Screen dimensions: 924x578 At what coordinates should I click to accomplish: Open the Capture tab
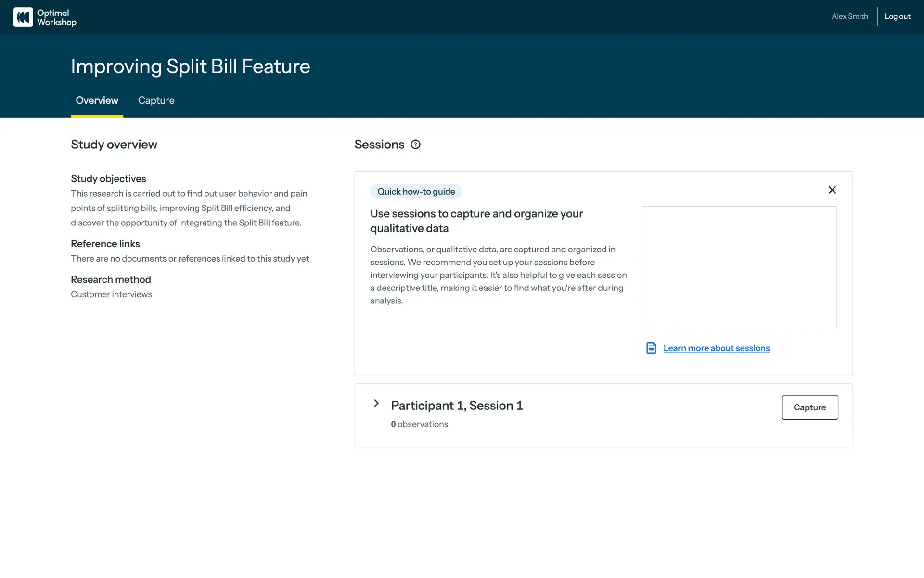pos(156,100)
